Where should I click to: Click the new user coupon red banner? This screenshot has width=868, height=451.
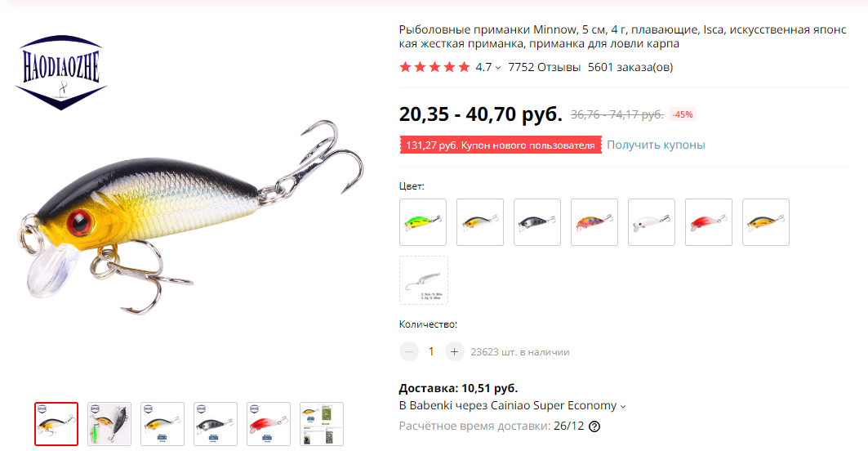(501, 145)
